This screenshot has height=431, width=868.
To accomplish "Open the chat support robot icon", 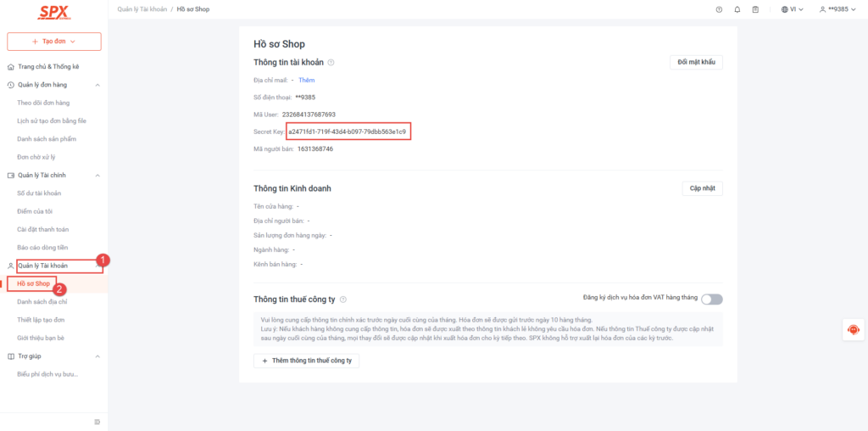I will [854, 330].
